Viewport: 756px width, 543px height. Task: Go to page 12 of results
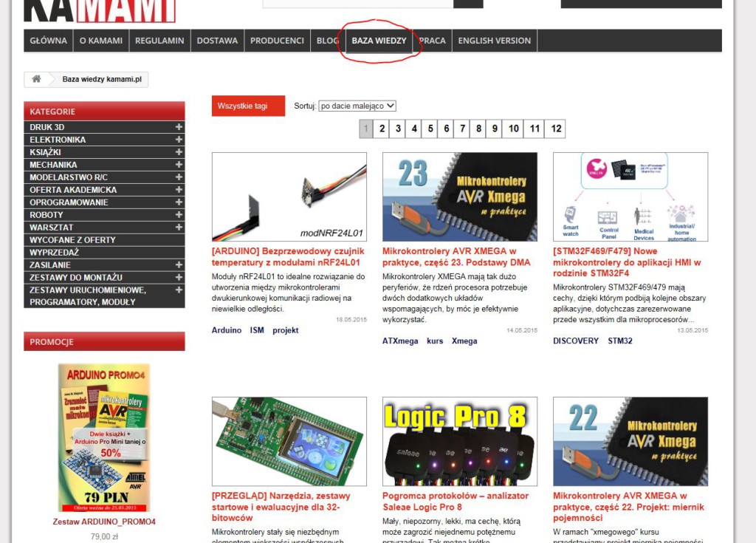(x=556, y=129)
